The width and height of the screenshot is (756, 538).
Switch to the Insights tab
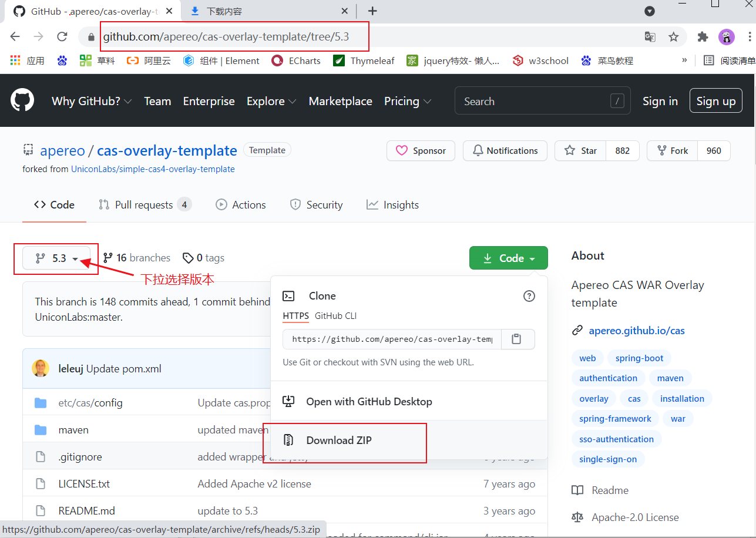pos(392,204)
